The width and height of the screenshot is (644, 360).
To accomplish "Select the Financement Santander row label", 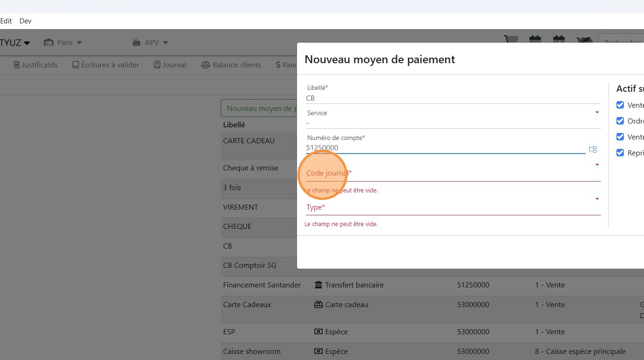I will tap(262, 285).
